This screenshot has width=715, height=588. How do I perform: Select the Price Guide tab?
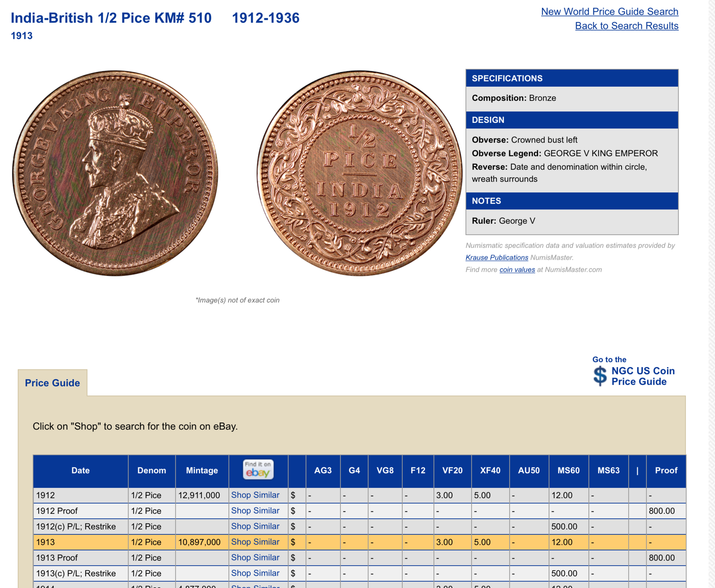coord(53,383)
